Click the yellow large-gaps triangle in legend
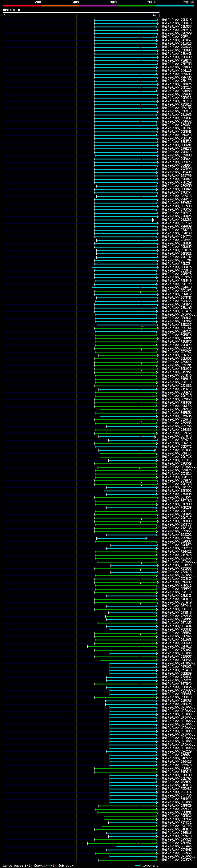197x868 pixels. pos(25,866)
